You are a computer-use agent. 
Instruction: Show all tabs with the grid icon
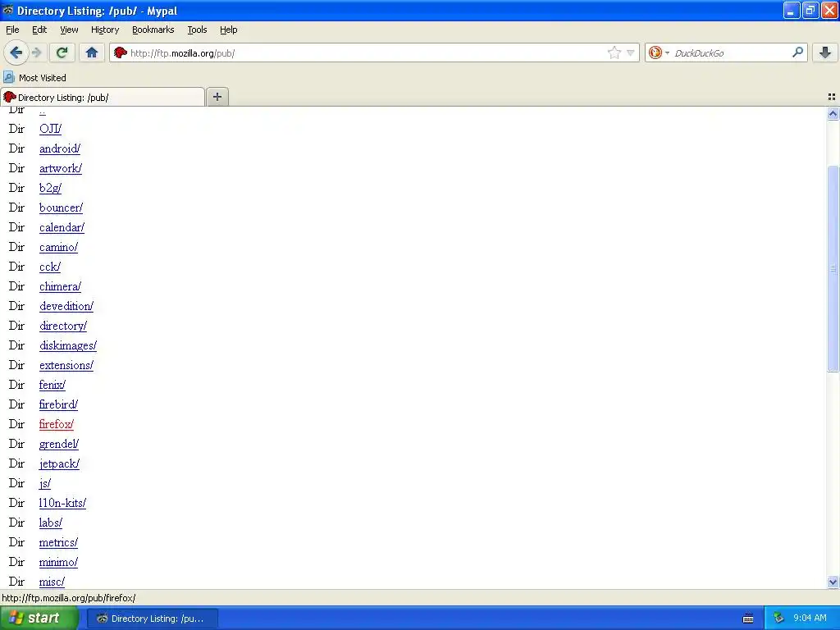click(832, 97)
